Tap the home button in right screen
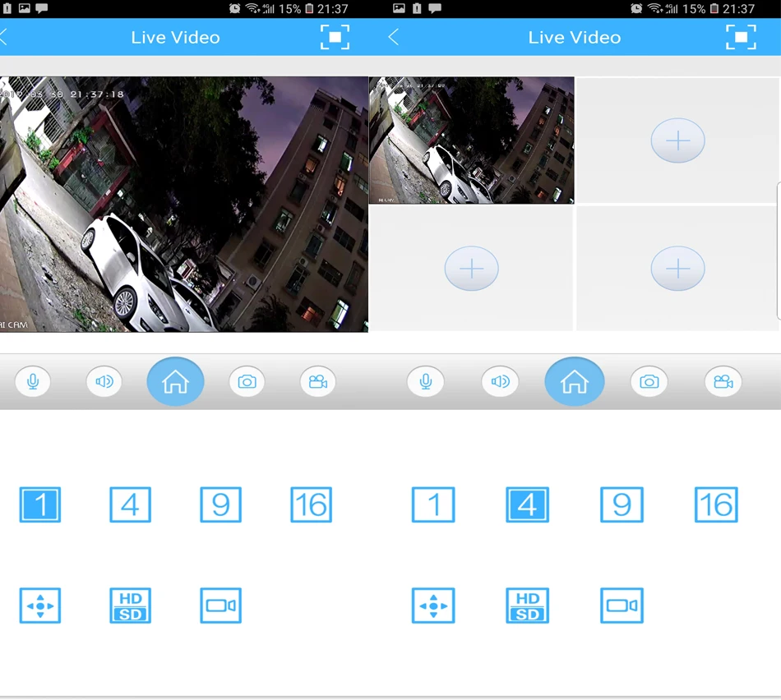This screenshot has height=700, width=781. [575, 381]
